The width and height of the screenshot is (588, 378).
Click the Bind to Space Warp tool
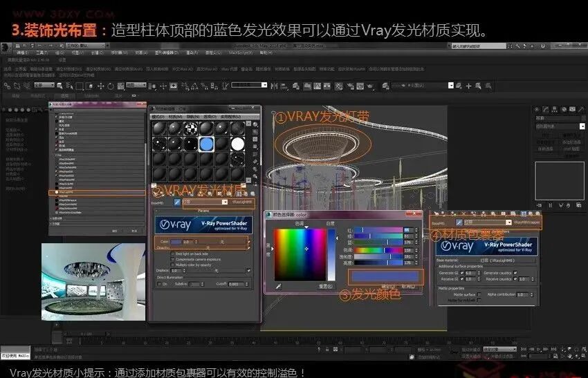coord(26,86)
